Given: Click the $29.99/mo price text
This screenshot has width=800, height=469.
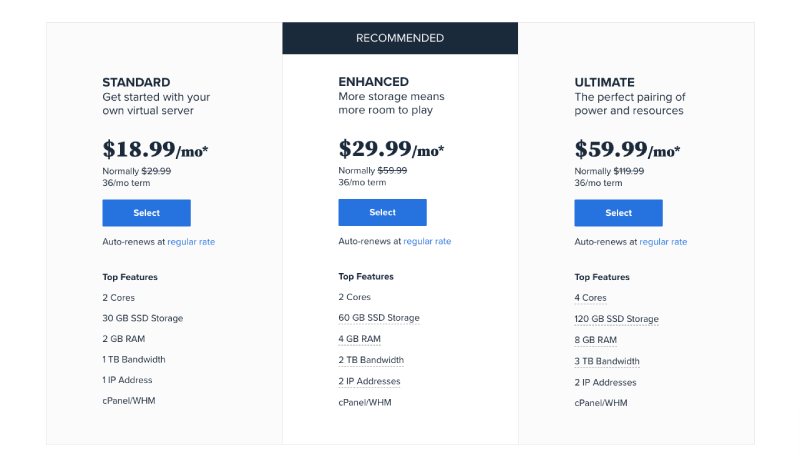Looking at the screenshot, I should [x=391, y=149].
